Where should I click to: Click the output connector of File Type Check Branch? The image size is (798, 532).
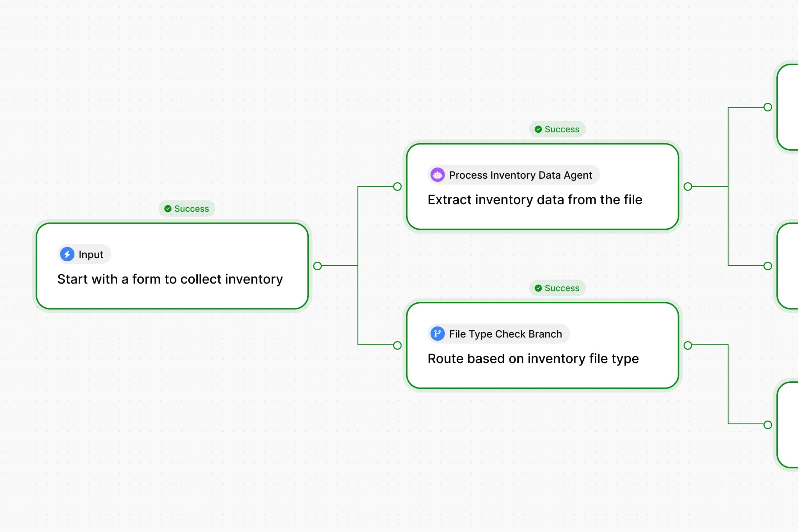[688, 345]
